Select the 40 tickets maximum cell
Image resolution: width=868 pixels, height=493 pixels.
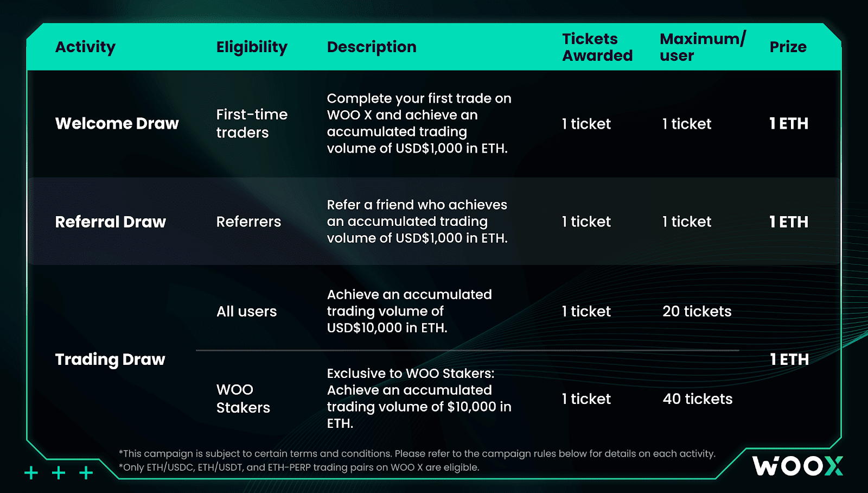coord(697,399)
